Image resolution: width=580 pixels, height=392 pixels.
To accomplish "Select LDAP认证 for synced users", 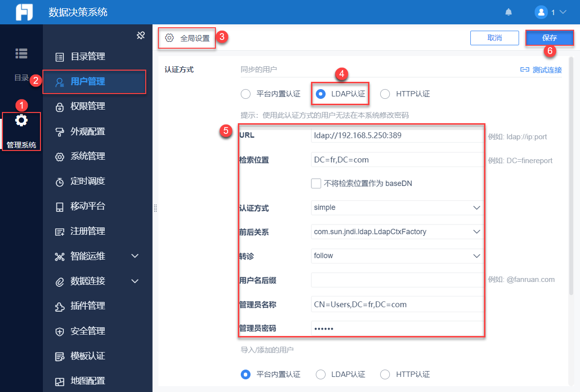I will (x=321, y=94).
